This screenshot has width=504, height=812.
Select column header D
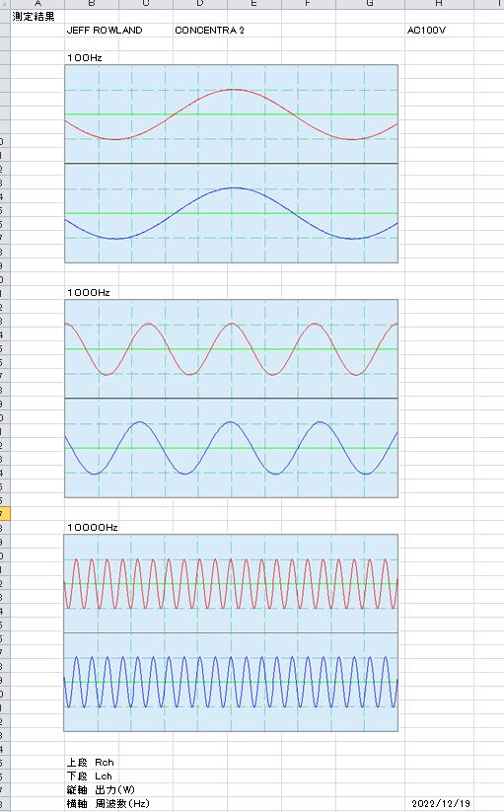200,4
